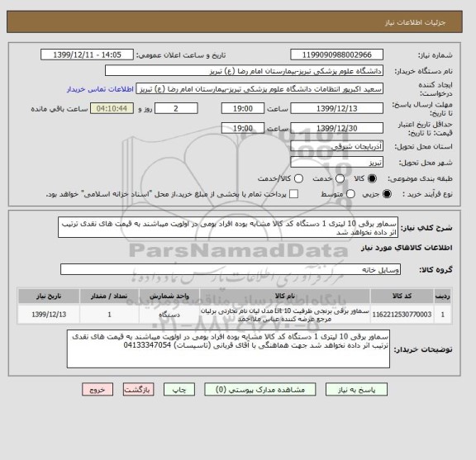The width and height of the screenshot is (476, 460).
Task: Click the unit cell دستگاه
Action: [169, 315]
